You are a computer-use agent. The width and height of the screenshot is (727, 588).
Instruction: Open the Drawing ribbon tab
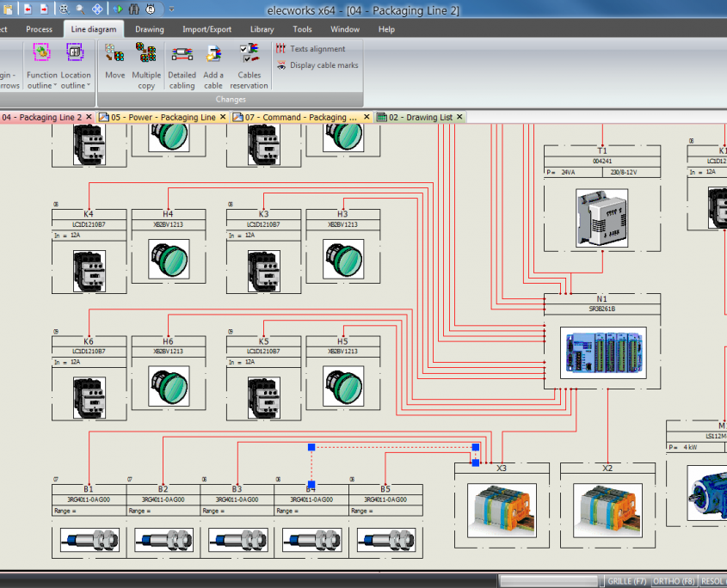pyautogui.click(x=150, y=29)
